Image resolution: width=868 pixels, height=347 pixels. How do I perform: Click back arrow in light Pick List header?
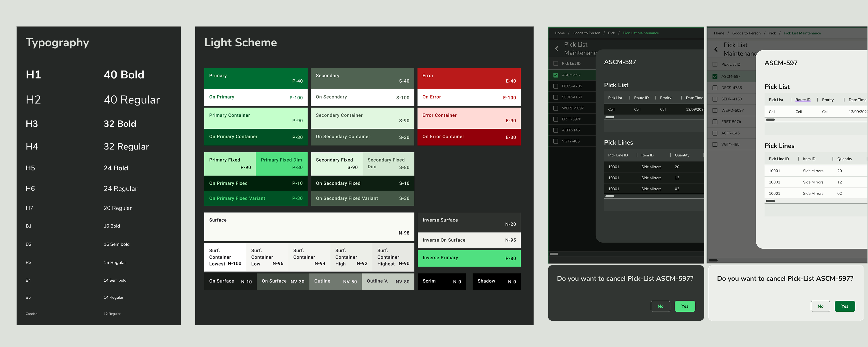point(716,49)
